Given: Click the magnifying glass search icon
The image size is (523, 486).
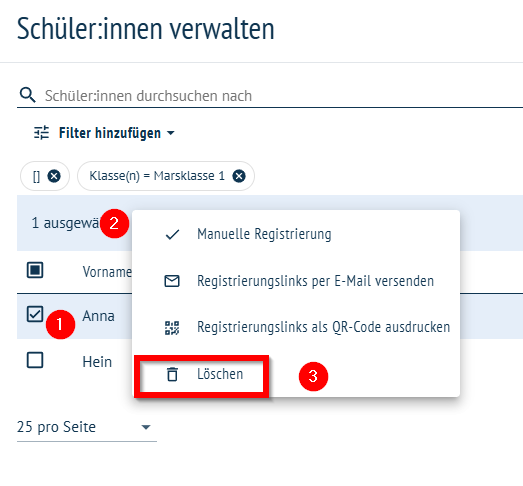Looking at the screenshot, I should coord(27,95).
